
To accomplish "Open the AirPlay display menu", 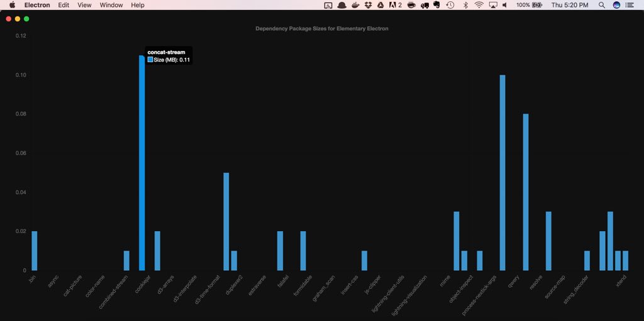I will pyautogui.click(x=493, y=5).
